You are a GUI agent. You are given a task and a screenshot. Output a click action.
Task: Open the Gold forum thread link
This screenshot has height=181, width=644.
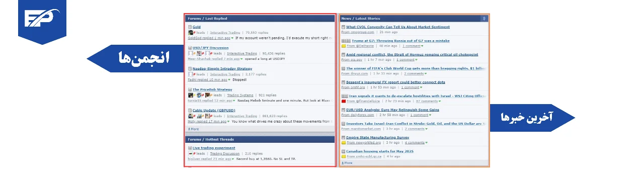click(x=197, y=27)
